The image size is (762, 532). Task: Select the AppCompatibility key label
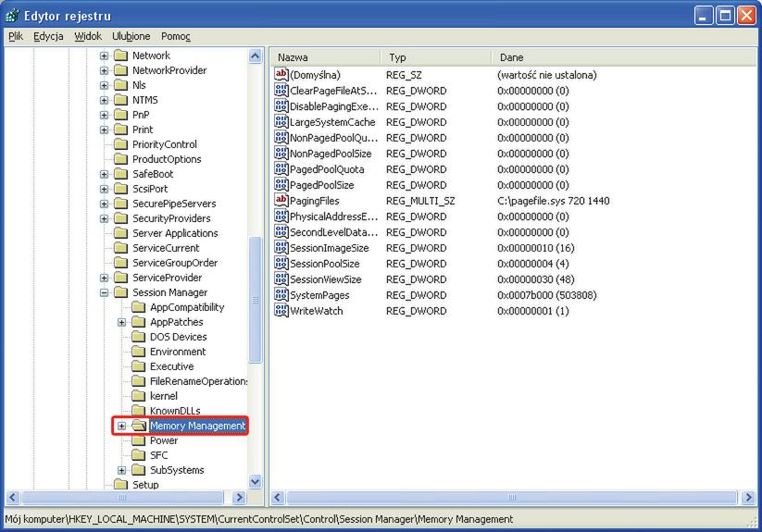pyautogui.click(x=187, y=307)
